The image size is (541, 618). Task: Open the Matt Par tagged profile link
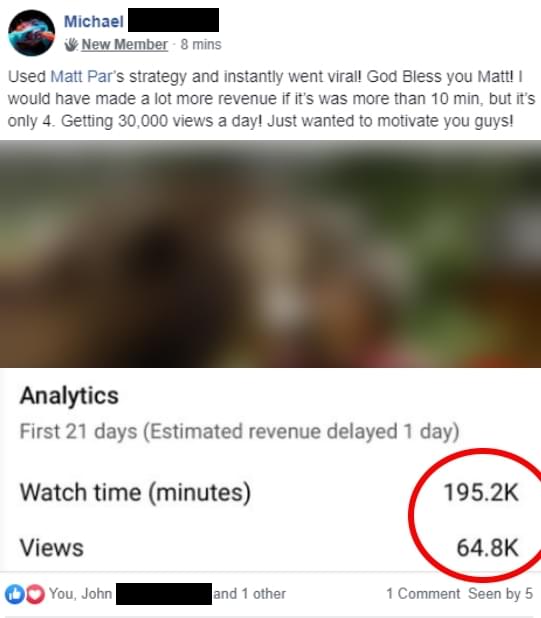pyautogui.click(x=82, y=76)
